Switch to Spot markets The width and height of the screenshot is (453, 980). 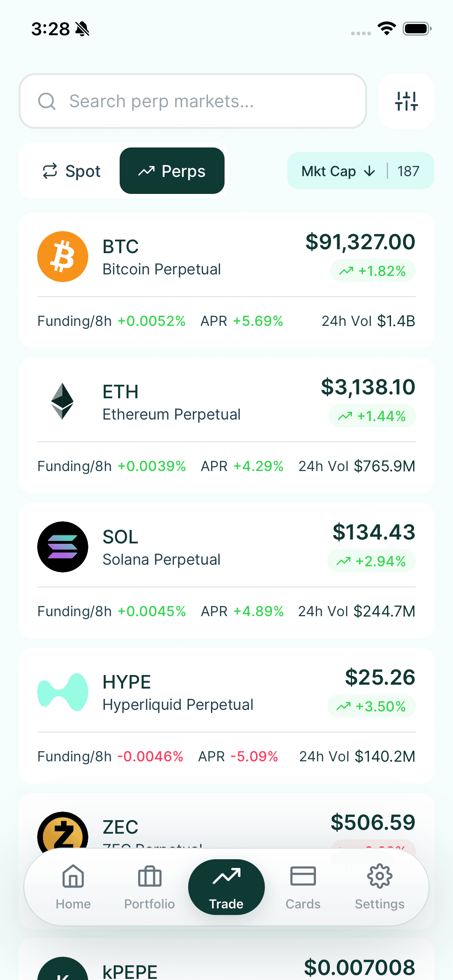[x=72, y=171]
